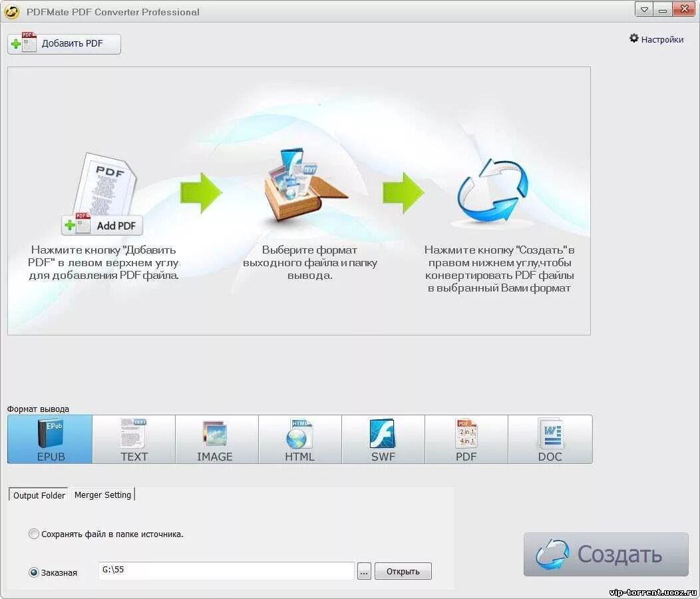Minimize the PDFMate window
The height and width of the screenshot is (599, 700).
point(663,9)
